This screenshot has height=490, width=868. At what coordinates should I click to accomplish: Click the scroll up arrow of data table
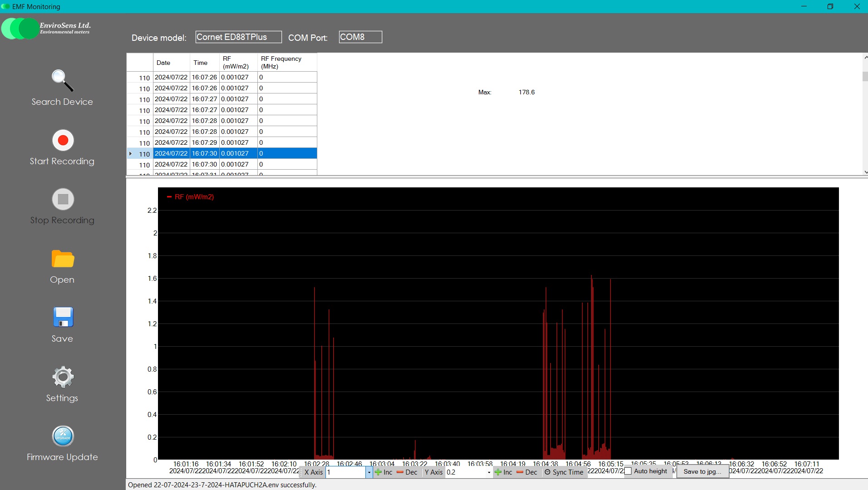pyautogui.click(x=865, y=57)
